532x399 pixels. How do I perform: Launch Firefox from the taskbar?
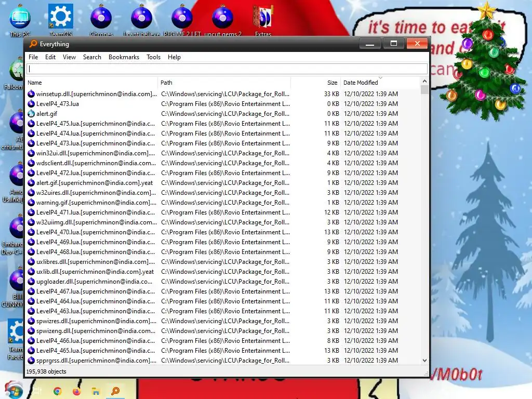[77, 391]
